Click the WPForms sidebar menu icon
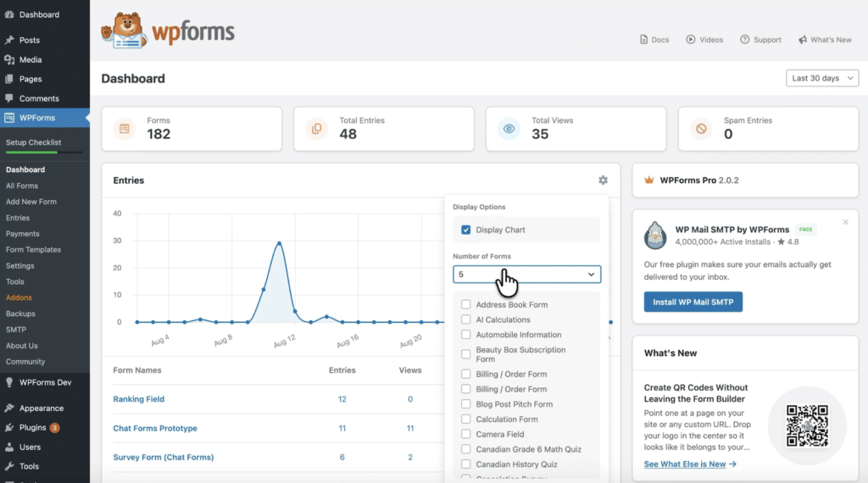868x483 pixels. (9, 118)
